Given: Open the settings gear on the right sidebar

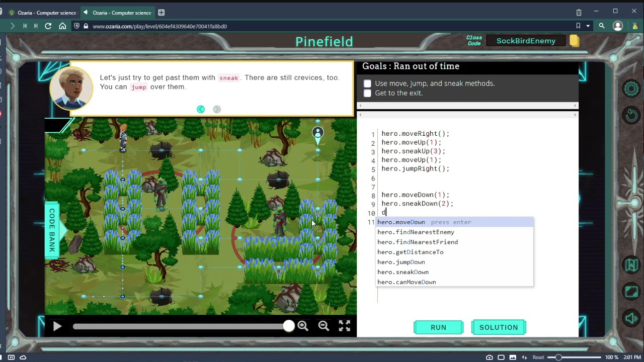Looking at the screenshot, I should pyautogui.click(x=631, y=89).
